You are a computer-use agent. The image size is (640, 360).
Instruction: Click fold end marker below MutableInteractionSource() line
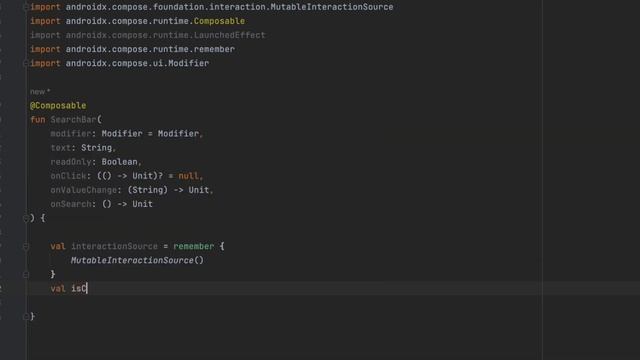(x=26, y=275)
